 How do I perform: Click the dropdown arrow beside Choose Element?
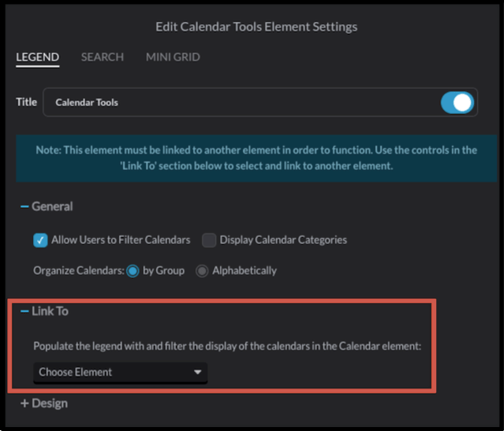pyautogui.click(x=197, y=372)
